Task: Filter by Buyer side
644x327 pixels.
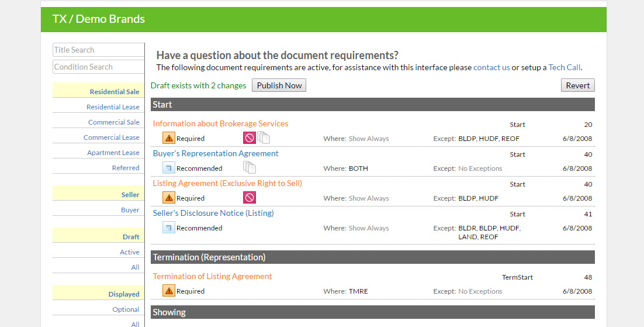Action: tap(130, 210)
